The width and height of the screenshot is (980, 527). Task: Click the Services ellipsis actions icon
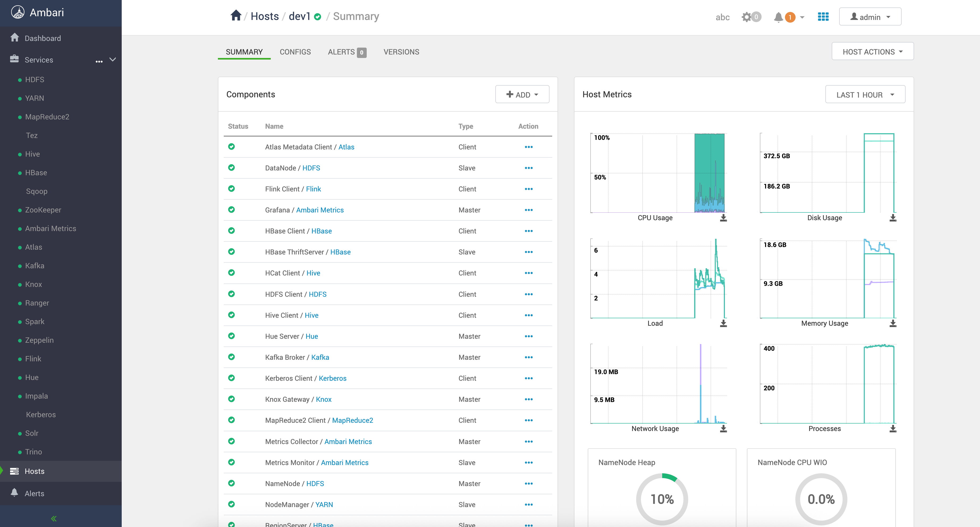99,61
